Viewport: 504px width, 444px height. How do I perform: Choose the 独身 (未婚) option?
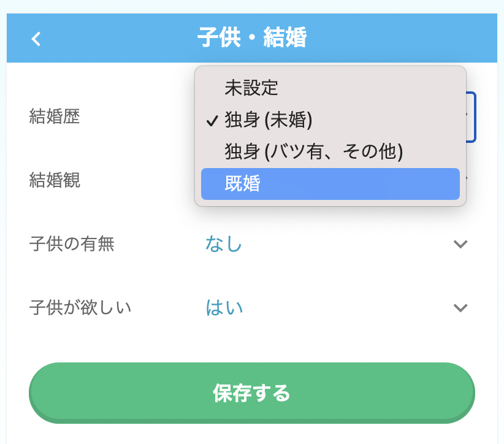click(x=269, y=120)
